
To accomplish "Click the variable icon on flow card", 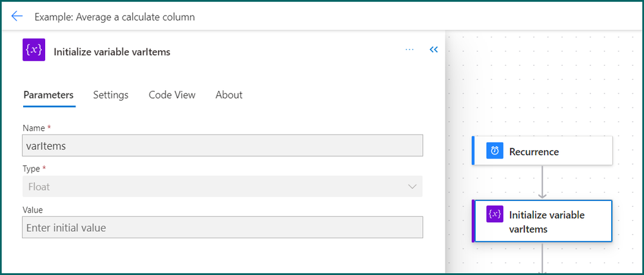I will [x=494, y=214].
